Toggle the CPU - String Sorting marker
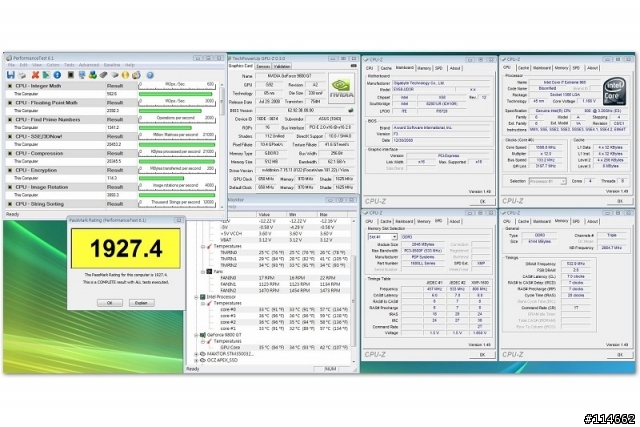 [10, 204]
